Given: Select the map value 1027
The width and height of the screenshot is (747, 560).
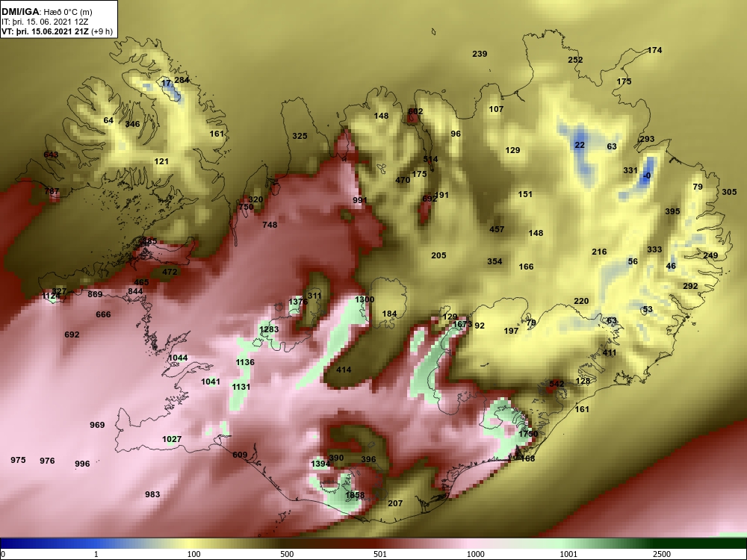Looking at the screenshot, I should point(172,440).
